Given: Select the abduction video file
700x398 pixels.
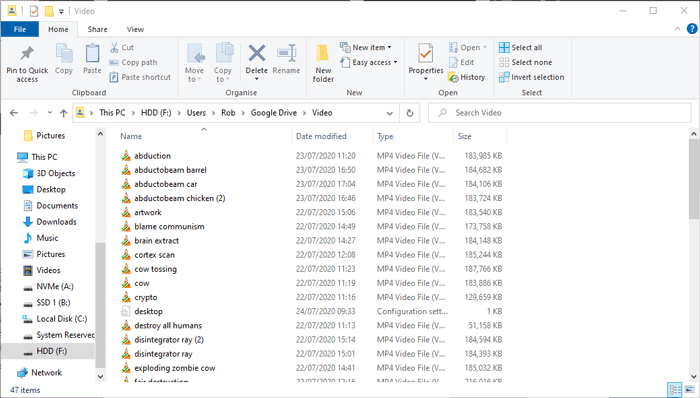Looking at the screenshot, I should point(152,156).
